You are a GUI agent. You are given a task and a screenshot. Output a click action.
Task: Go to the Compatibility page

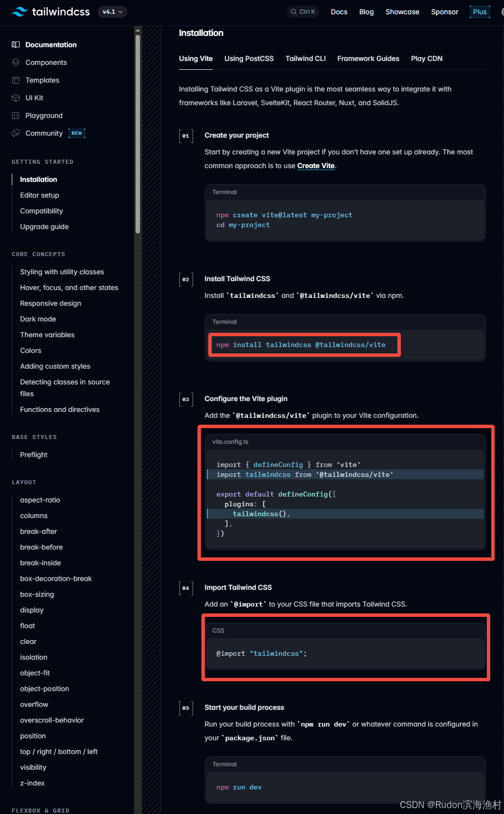(41, 211)
